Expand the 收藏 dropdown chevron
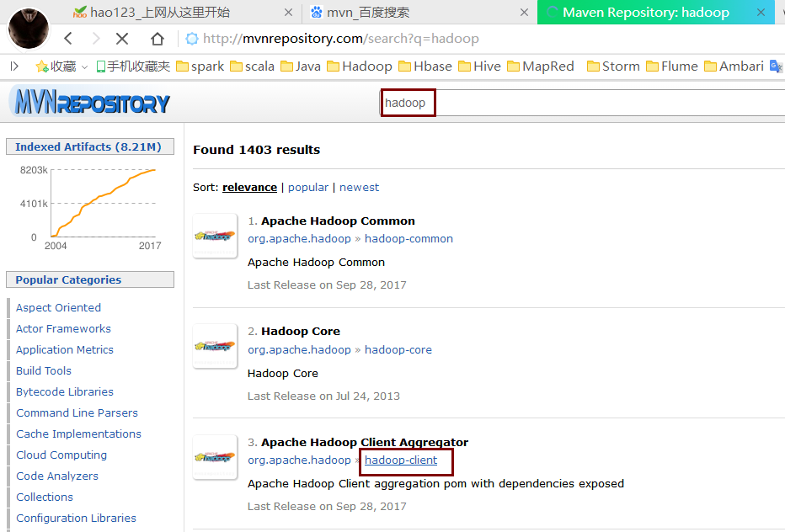Screen dimensions: 785x532 click(84, 66)
